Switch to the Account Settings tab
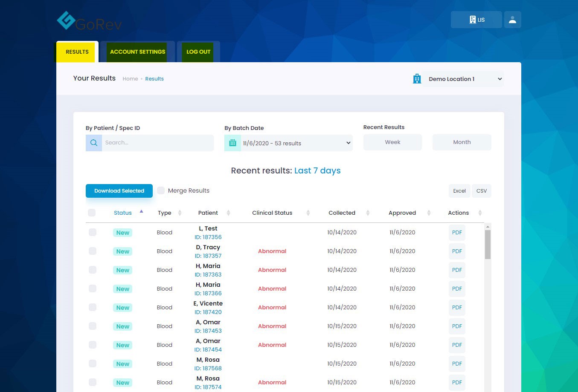The width and height of the screenshot is (578, 392). pos(137,52)
